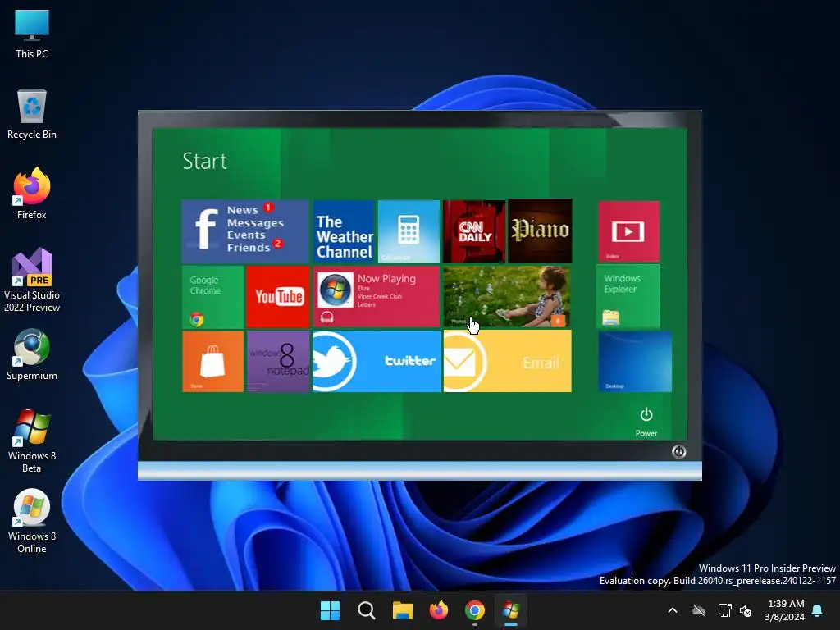Open the Twitter tile
The width and height of the screenshot is (840, 630).
click(377, 362)
